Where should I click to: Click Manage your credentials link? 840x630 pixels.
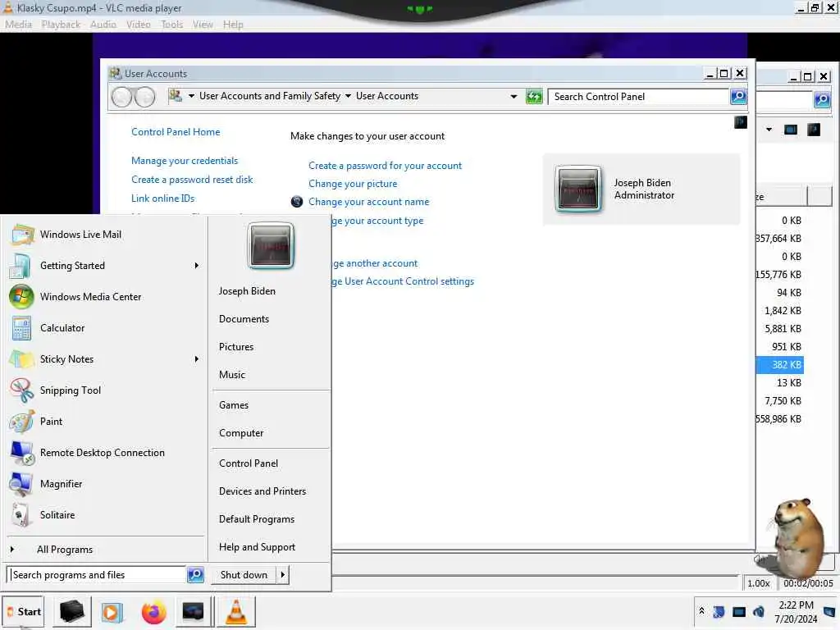click(185, 161)
